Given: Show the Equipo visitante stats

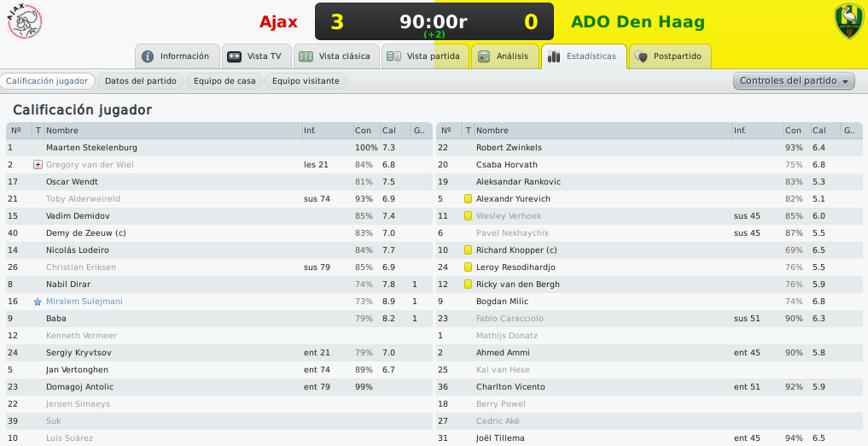Looking at the screenshot, I should tap(306, 81).
